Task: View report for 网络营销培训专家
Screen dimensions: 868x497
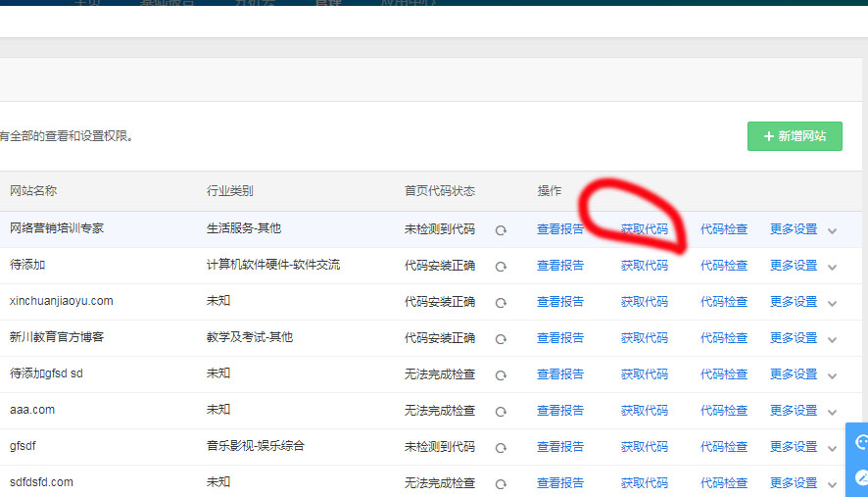Action: 560,229
